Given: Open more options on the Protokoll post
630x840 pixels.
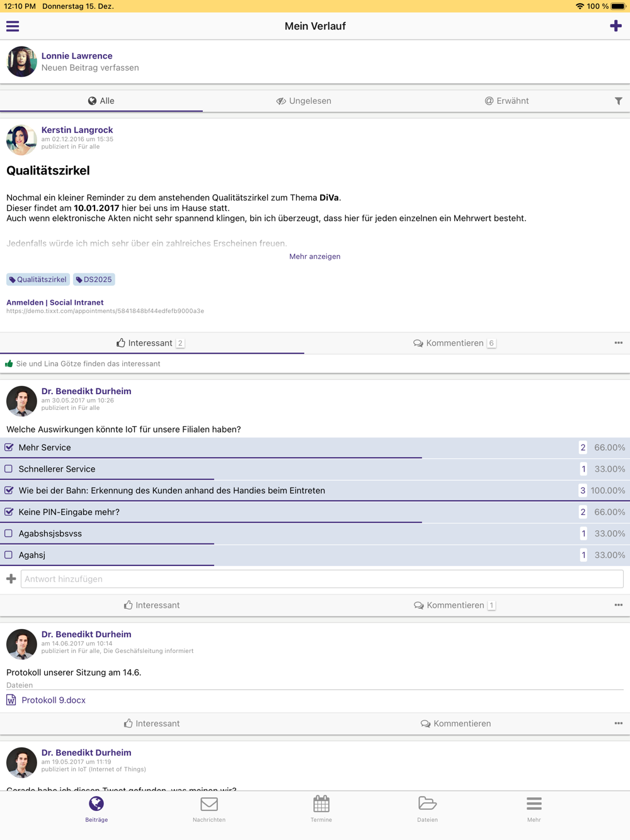Looking at the screenshot, I should (x=618, y=724).
